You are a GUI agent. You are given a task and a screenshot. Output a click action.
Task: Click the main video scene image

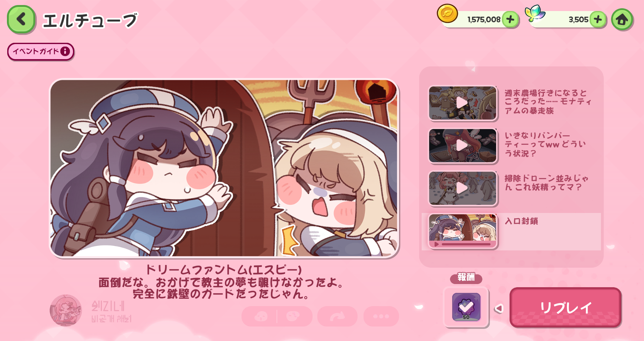[224, 168]
